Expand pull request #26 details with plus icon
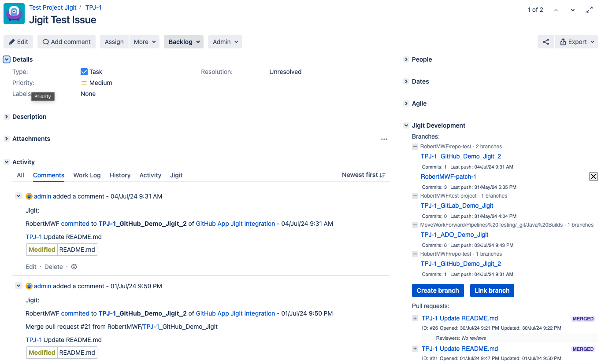Viewport: 601px width, 364px height. click(x=415, y=318)
